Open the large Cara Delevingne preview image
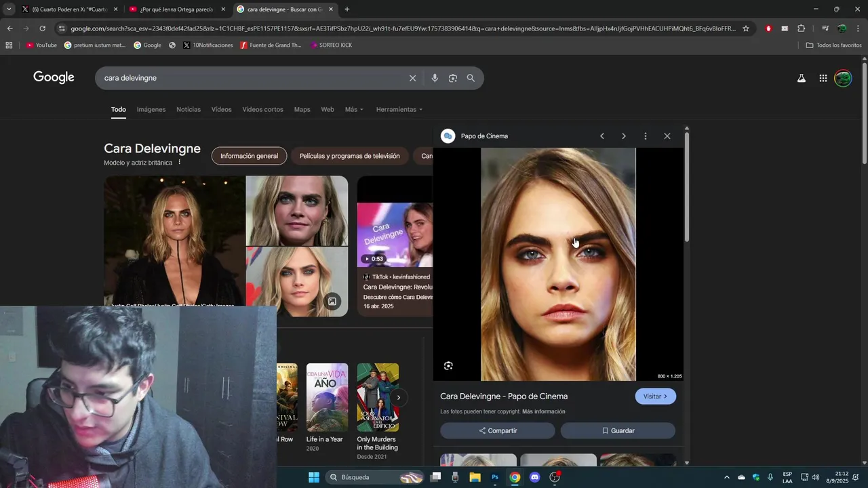868x488 pixels. 558,264
